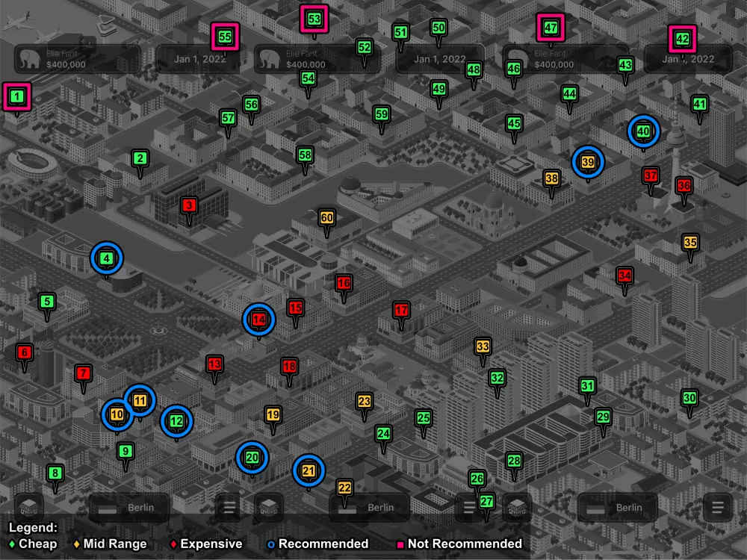747x560 pixels.
Task: Click recommended green marker 20
Action: click(x=252, y=458)
